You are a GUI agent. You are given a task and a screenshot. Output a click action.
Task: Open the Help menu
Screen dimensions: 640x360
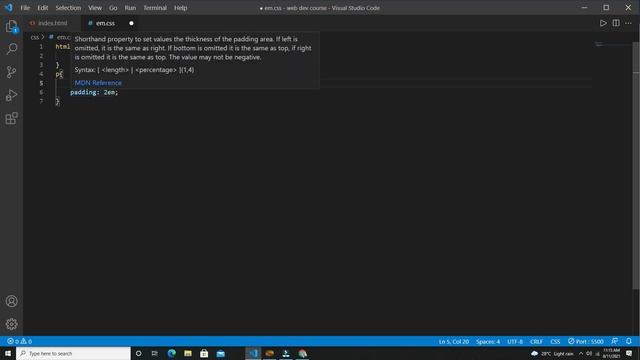click(180, 8)
